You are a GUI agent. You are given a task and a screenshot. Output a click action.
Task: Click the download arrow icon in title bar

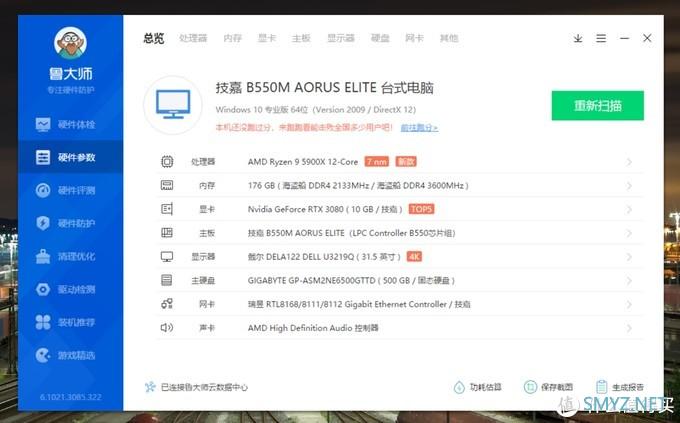[x=578, y=39]
